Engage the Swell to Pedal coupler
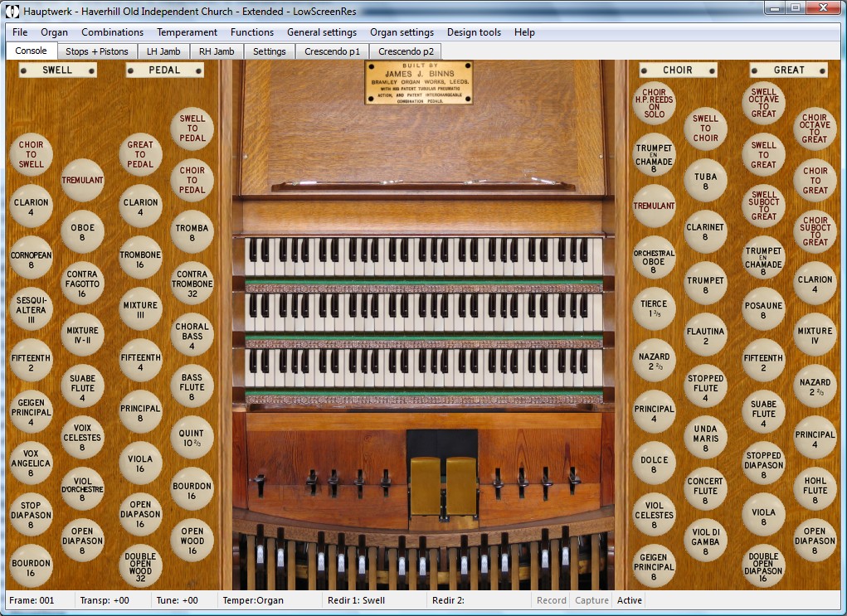The height and width of the screenshot is (616, 847). pyautogui.click(x=192, y=128)
